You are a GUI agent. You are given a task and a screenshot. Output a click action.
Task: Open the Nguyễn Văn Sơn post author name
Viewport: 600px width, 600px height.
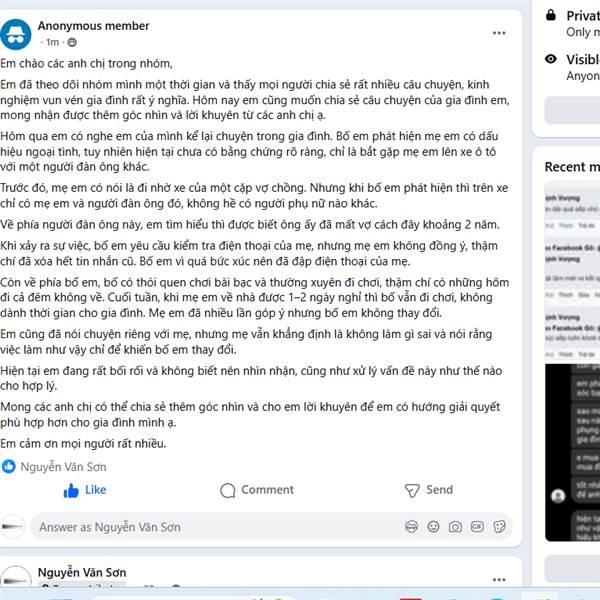coord(82,572)
